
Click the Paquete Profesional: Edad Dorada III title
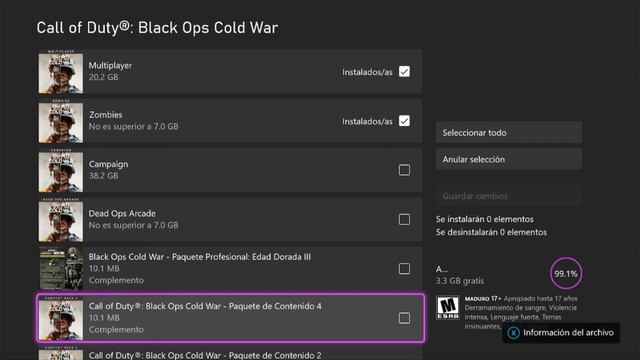click(x=200, y=257)
